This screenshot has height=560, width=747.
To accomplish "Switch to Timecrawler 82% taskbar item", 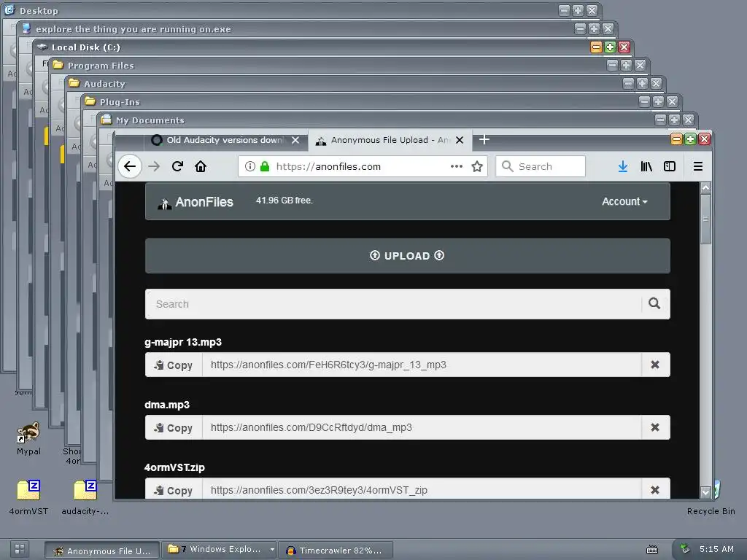I will (x=336, y=550).
